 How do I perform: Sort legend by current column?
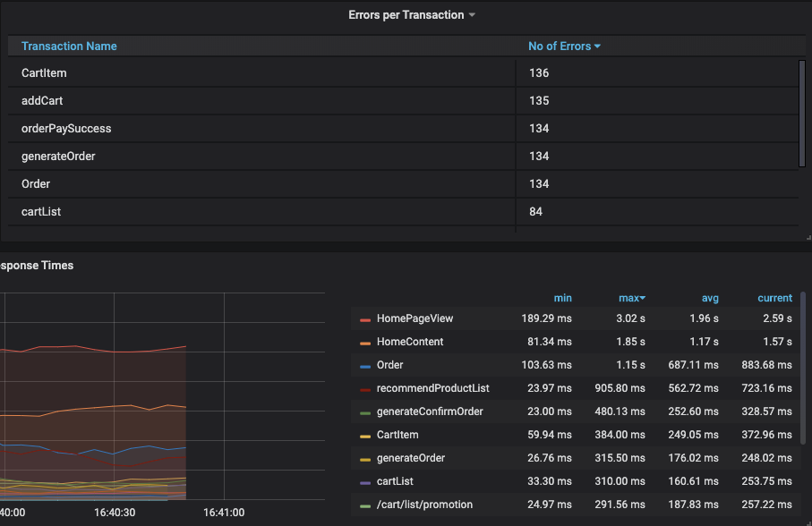(x=774, y=298)
